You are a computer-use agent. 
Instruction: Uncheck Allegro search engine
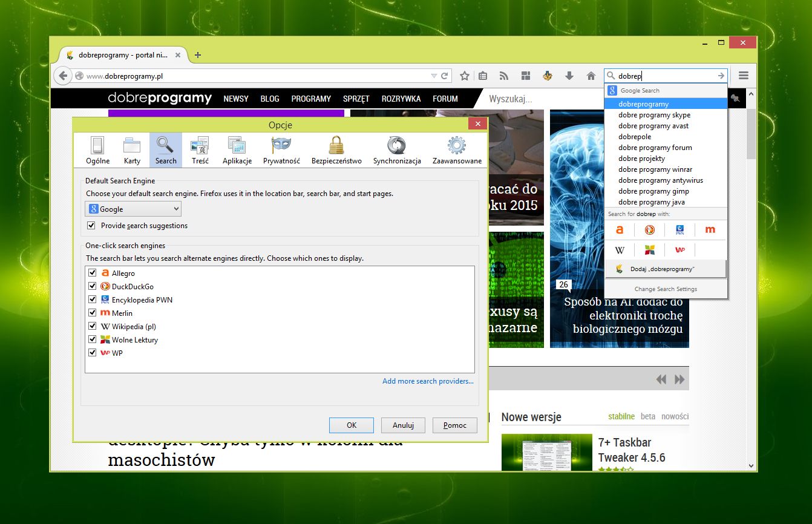pos(93,273)
